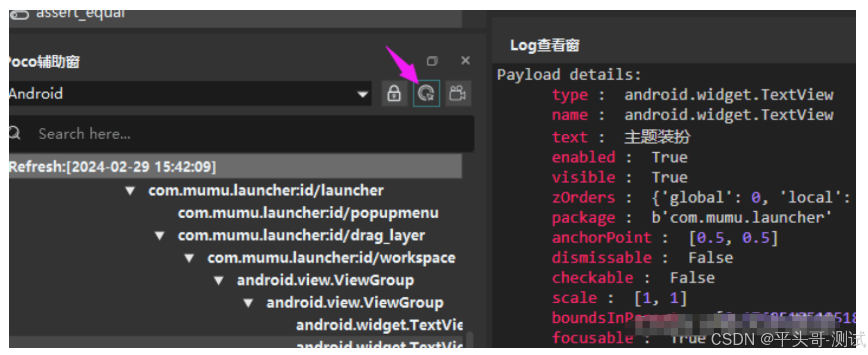Image resolution: width=868 pixels, height=355 pixels.
Task: Click the 'type' log entry
Action: [692, 95]
